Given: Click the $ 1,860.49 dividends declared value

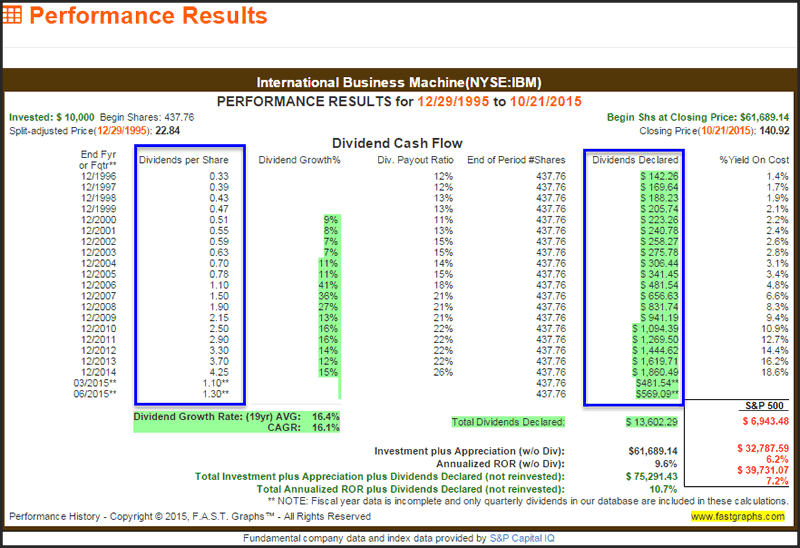Looking at the screenshot, I should tap(655, 372).
